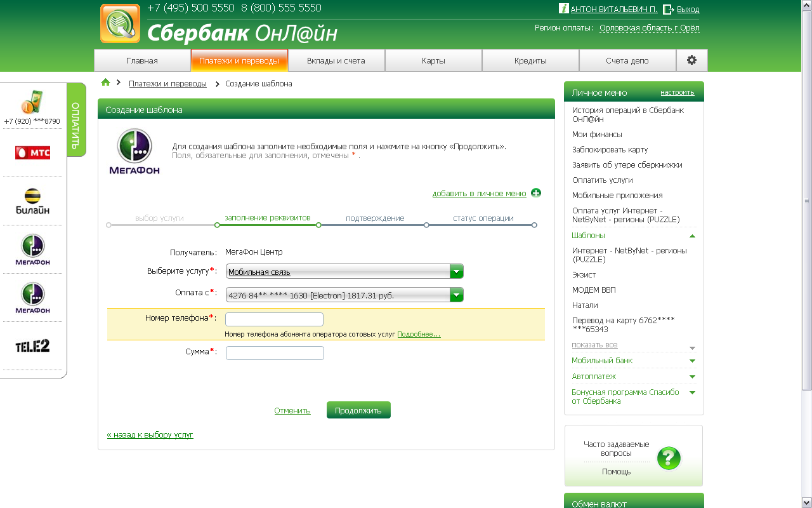Viewport: 812px width, 508px height.
Task: Click the подтверждение step label
Action: [375, 218]
